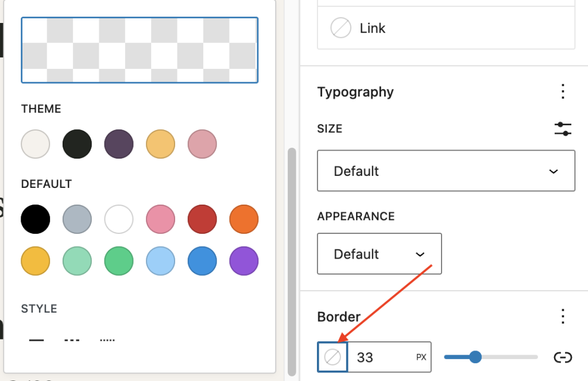Pick the purple THEME color swatch
Viewport: 588px width, 381px height.
click(118, 144)
